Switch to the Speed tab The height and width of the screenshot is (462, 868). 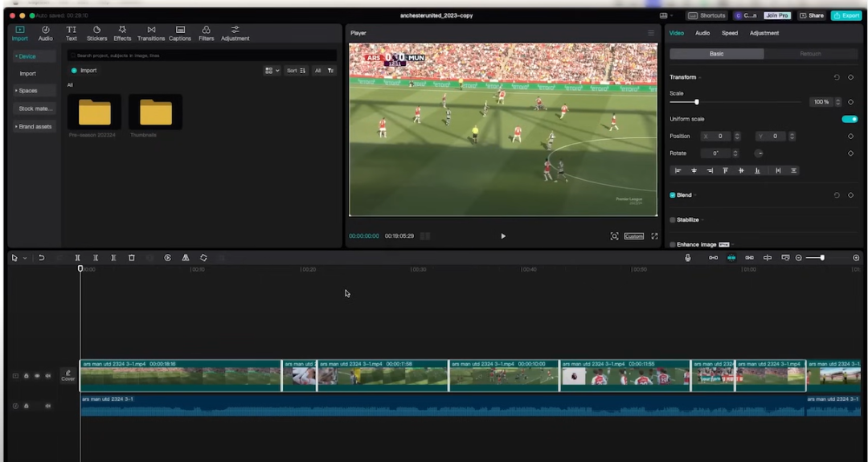click(x=730, y=33)
